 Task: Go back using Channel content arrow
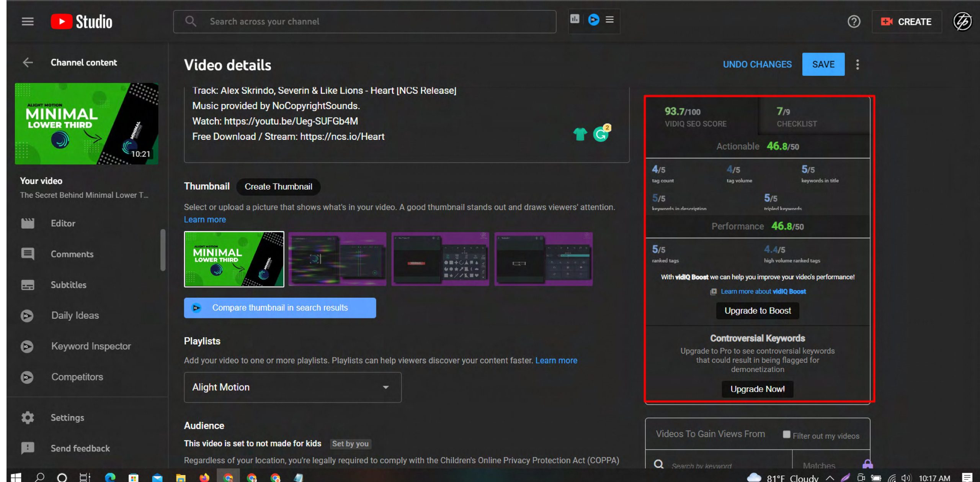(28, 62)
